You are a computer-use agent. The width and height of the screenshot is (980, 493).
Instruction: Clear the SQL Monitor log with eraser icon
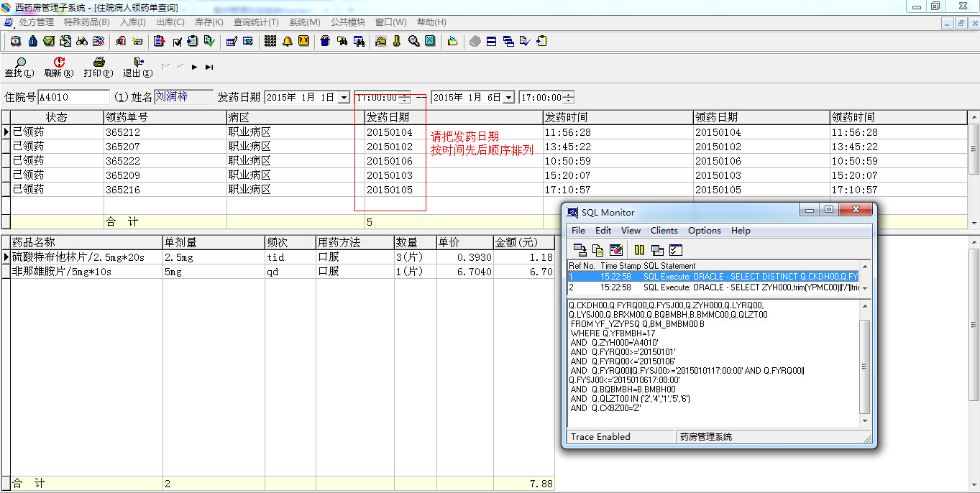pyautogui.click(x=616, y=250)
